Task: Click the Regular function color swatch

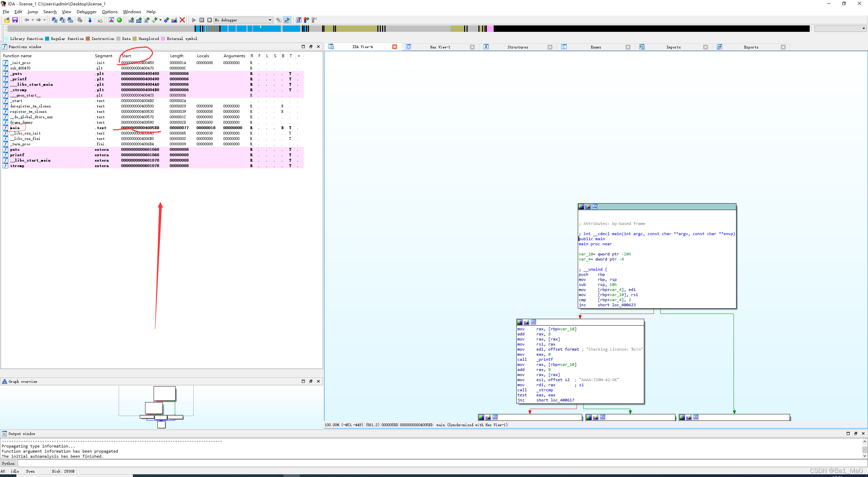Action: [x=47, y=39]
